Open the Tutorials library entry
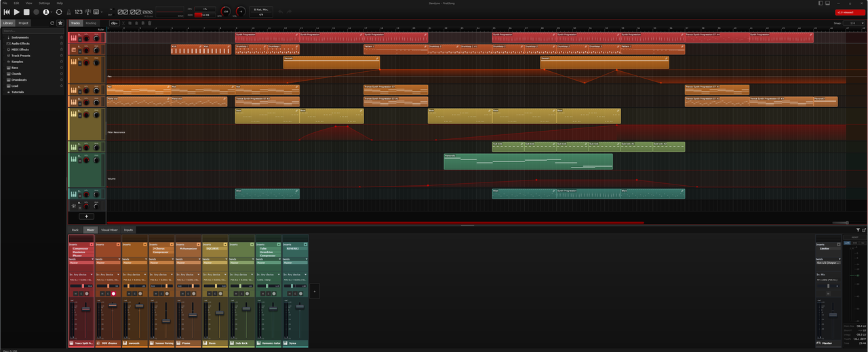The image size is (868, 352). tap(17, 92)
